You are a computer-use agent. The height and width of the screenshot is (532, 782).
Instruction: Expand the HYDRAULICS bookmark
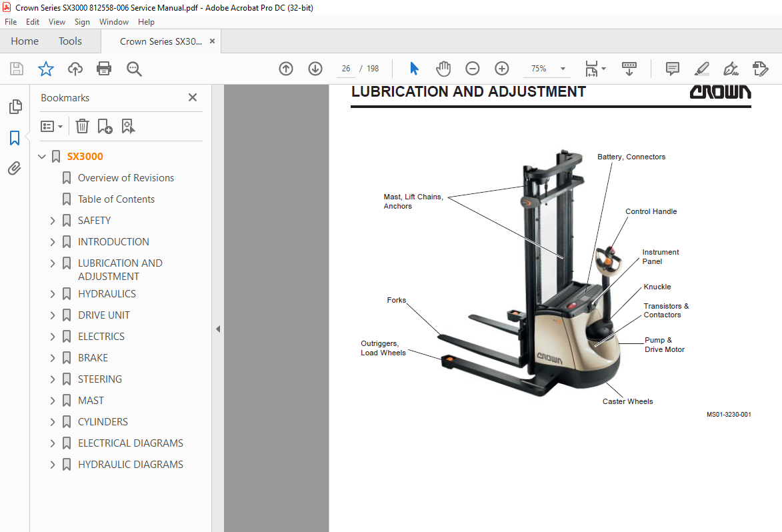[x=53, y=294]
